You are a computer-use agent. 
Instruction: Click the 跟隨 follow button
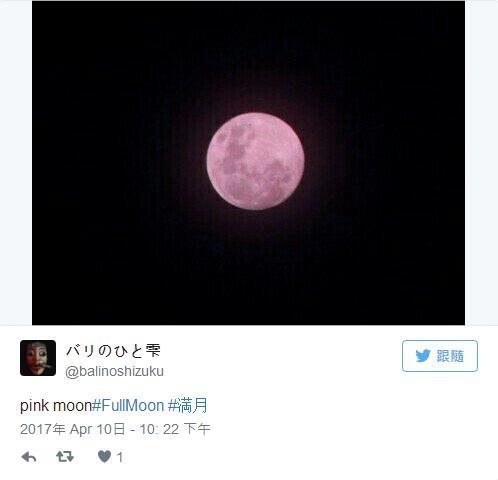[440, 356]
